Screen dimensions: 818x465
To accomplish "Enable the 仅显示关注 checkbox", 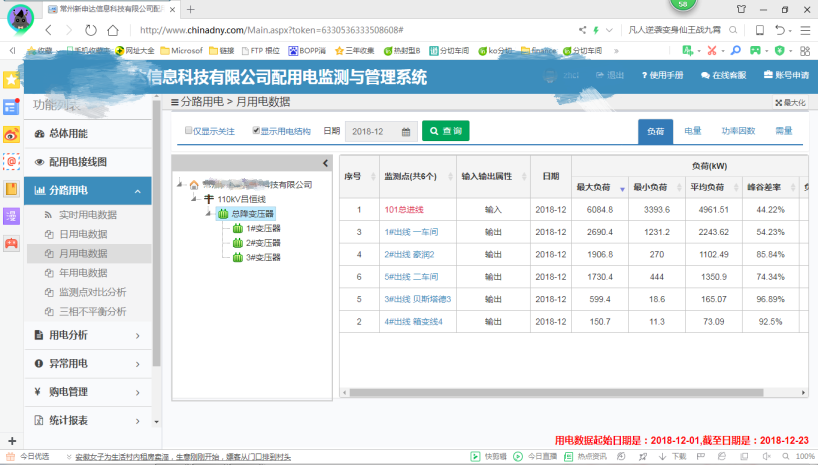I will (189, 131).
